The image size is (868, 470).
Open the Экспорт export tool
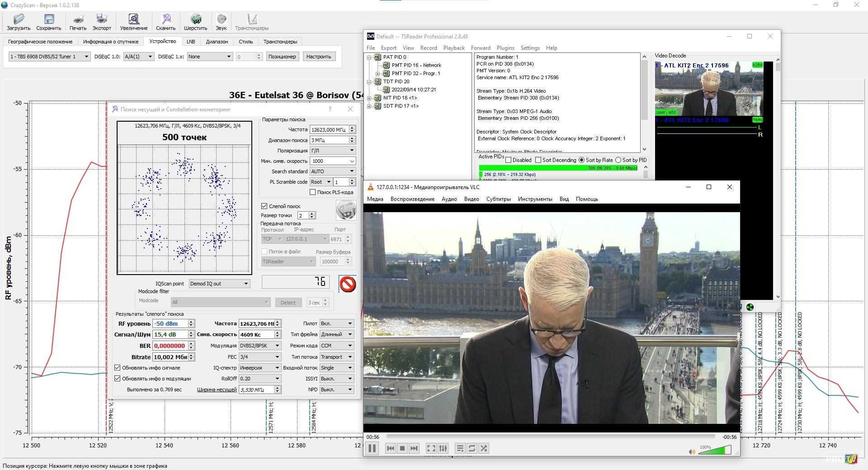(x=102, y=19)
